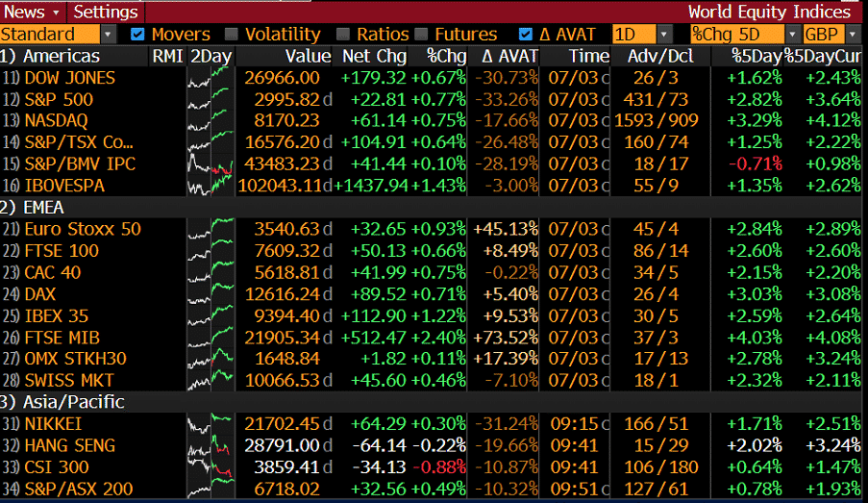Image resolution: width=868 pixels, height=503 pixels.
Task: Click the IBOVESPA net change +1437.94
Action: point(371,186)
